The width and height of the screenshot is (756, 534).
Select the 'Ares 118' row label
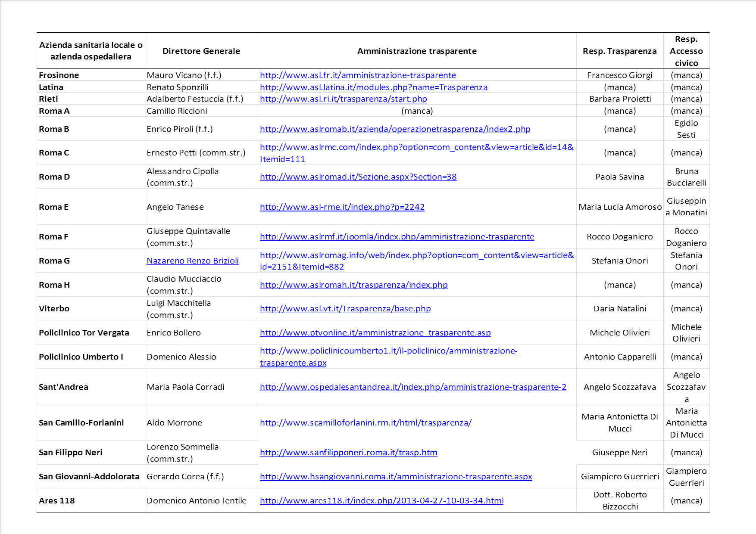[x=57, y=500]
